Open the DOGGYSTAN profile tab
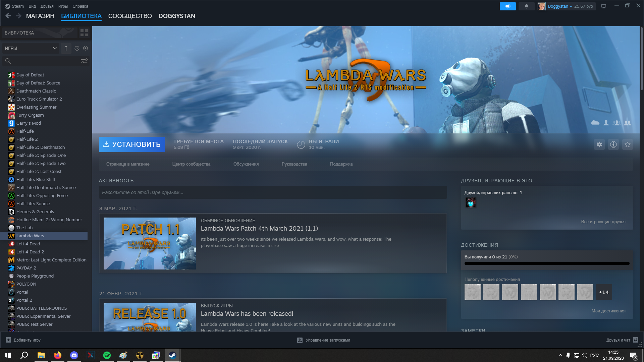Screen dimensions: 644x362 [x=177, y=16]
